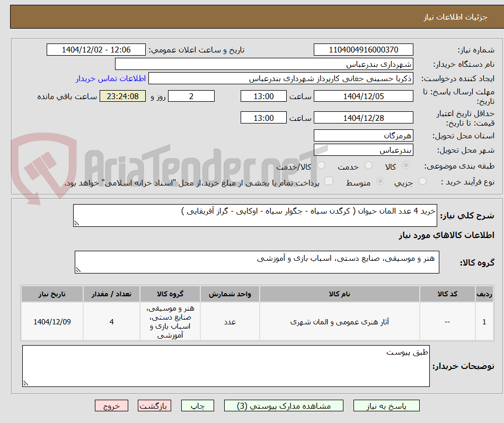The height and width of the screenshot is (423, 504).
Task: Click the cell آثار هنری عمومی و المان شهری
Action: tap(339, 321)
